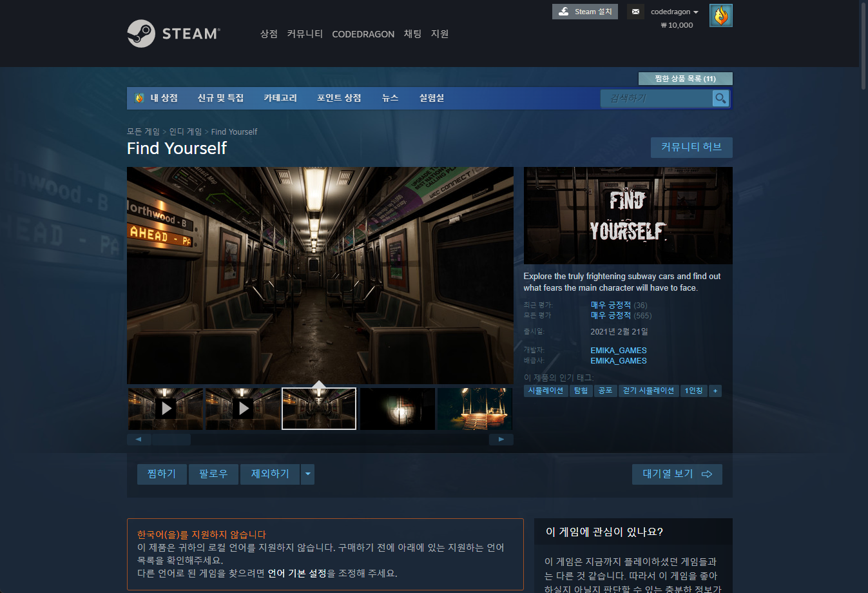Click 찜하기 wishlist button
Screen dimensions: 868x593
click(162, 474)
